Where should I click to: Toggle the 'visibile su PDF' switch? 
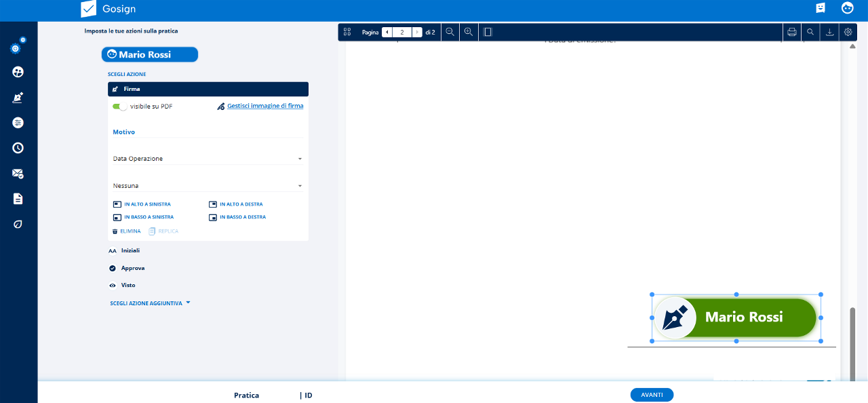(x=120, y=107)
